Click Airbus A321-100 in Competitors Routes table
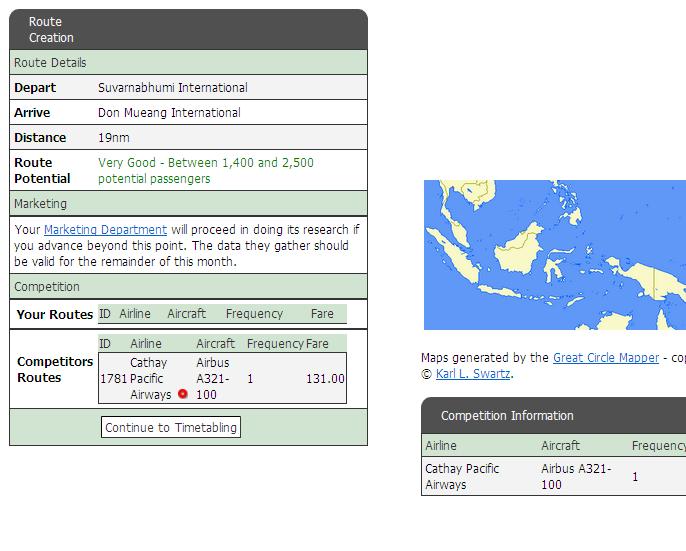686x551 pixels. [x=213, y=379]
